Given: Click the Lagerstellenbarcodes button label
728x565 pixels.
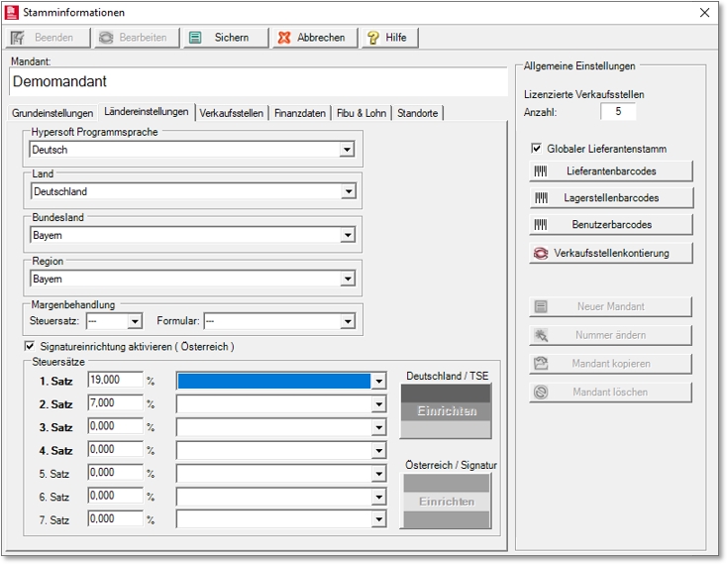Looking at the screenshot, I should coord(611,198).
